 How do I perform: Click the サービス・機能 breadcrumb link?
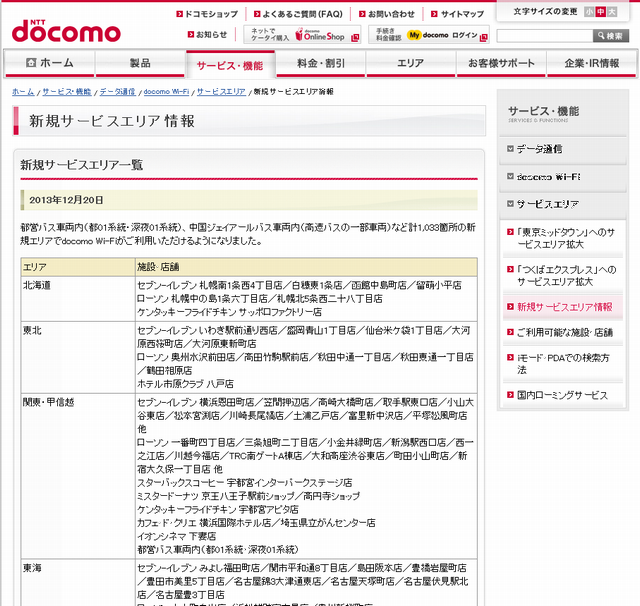pyautogui.click(x=67, y=92)
